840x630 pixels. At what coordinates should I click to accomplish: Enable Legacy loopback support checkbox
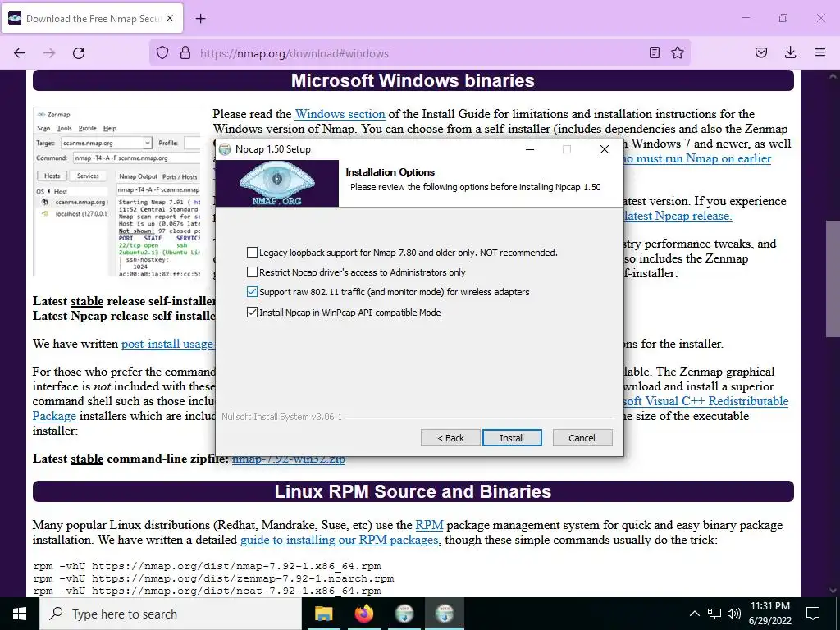click(253, 253)
